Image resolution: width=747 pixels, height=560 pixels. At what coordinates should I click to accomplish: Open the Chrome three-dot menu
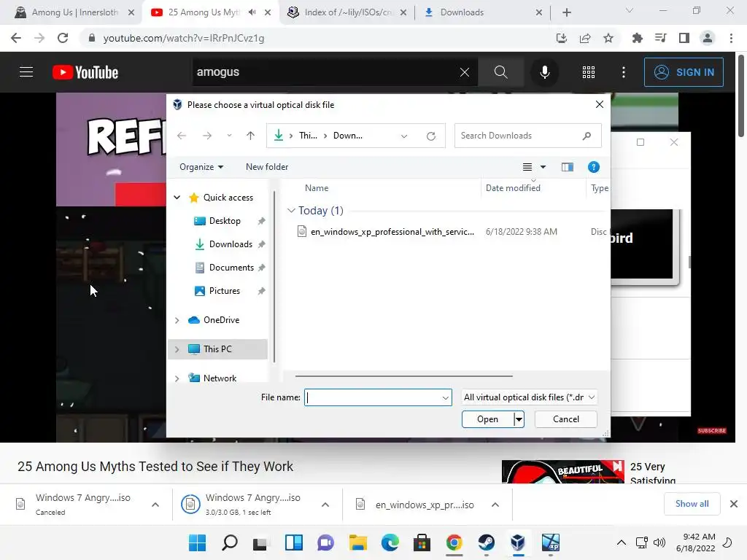[731, 38]
